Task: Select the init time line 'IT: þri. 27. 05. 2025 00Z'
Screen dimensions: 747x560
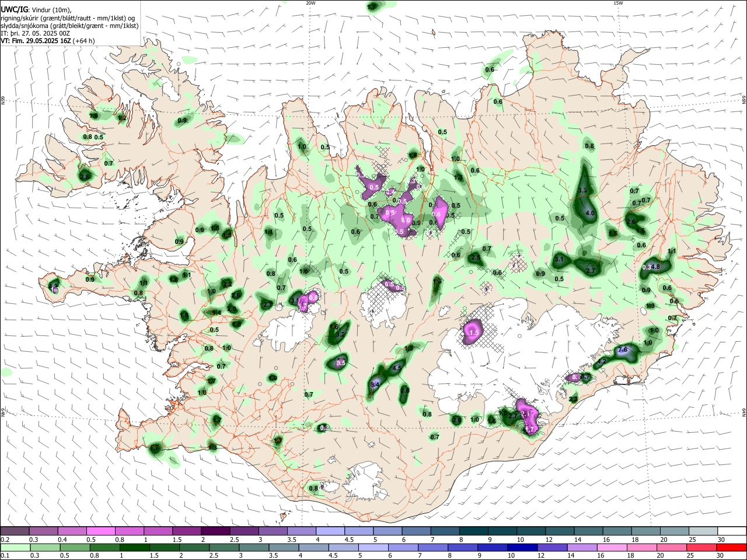Action: click(36, 33)
